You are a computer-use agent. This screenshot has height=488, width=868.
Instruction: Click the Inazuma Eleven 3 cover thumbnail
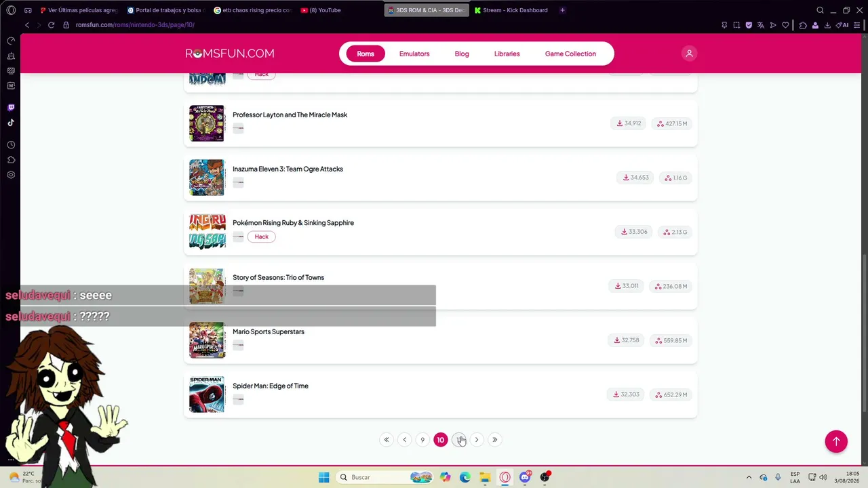point(207,178)
